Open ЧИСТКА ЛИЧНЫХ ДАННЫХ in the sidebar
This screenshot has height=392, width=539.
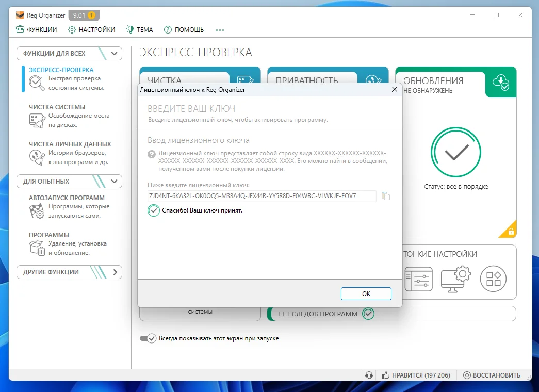(70, 144)
